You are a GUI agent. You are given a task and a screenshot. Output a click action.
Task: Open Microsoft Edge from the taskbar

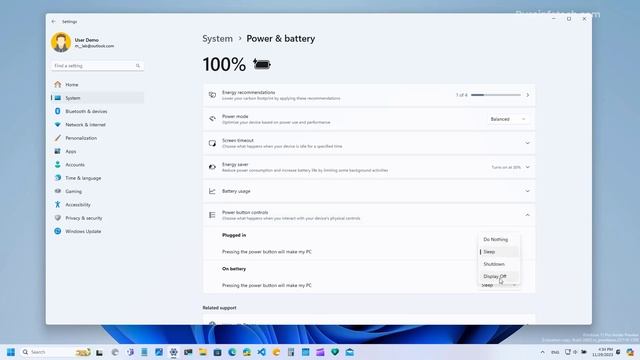point(232,352)
